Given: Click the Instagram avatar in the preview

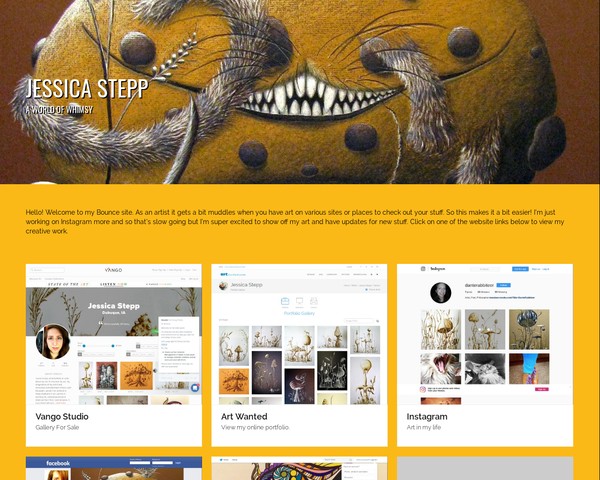Looking at the screenshot, I should (x=441, y=293).
